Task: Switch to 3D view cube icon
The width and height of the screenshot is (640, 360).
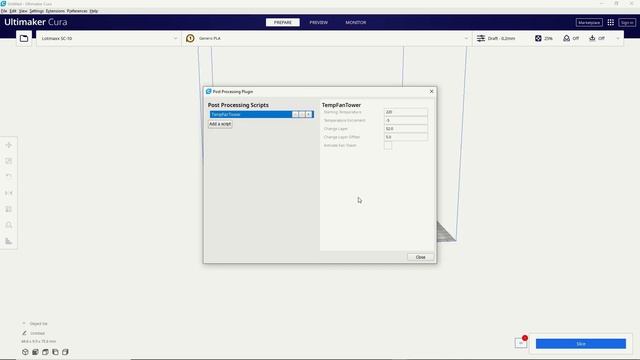Action: tap(25, 352)
